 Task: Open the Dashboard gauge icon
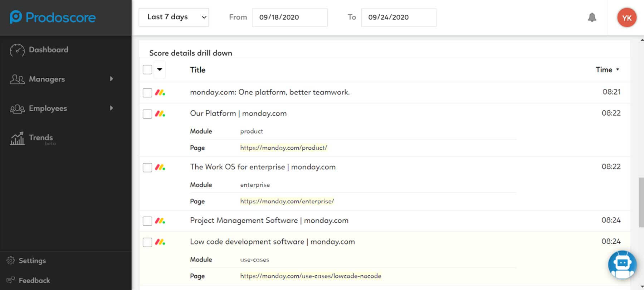pos(17,50)
